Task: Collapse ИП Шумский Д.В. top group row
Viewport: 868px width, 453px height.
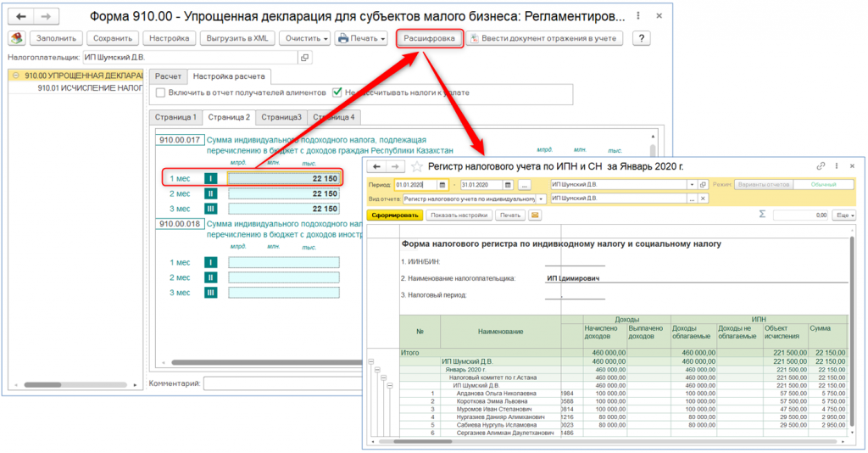Action: 371,361
